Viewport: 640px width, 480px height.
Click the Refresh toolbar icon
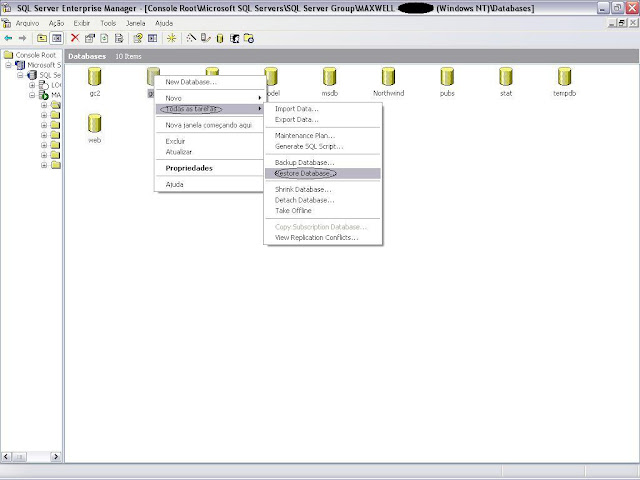click(x=104, y=38)
